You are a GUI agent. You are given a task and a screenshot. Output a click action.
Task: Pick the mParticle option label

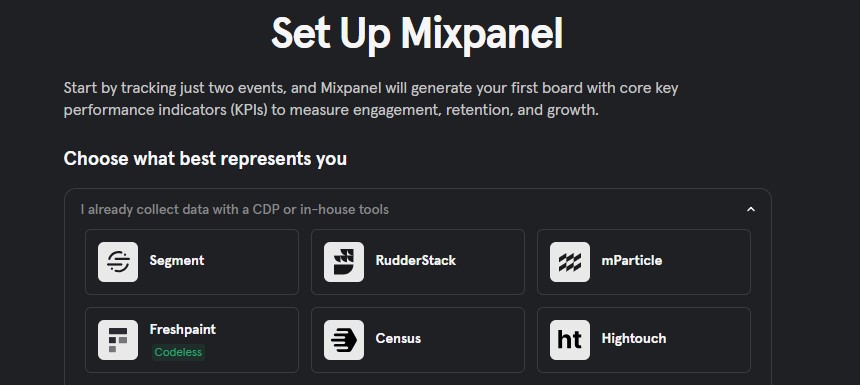pos(631,261)
